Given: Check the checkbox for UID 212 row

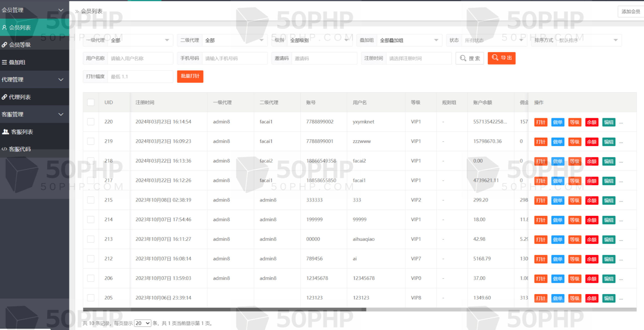Looking at the screenshot, I should point(91,259).
